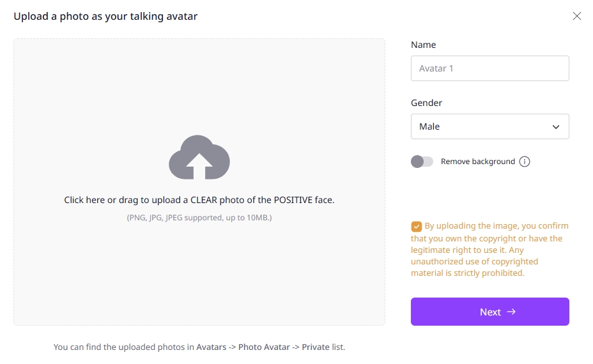The height and width of the screenshot is (364, 593).
Task: Click the cloud upload icon
Action: [x=199, y=157]
